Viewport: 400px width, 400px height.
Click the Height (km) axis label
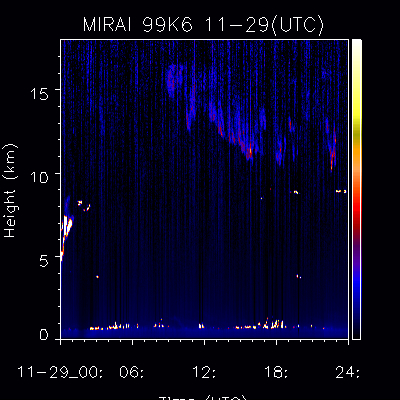[x=10, y=191]
